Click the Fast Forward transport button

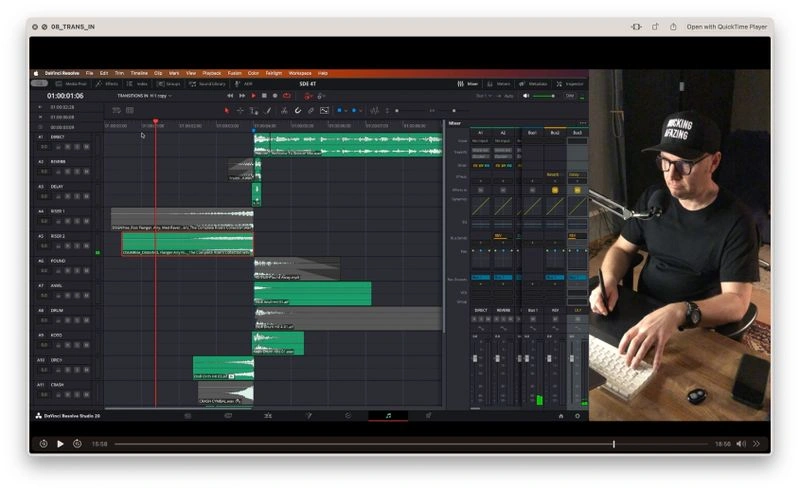(242, 96)
